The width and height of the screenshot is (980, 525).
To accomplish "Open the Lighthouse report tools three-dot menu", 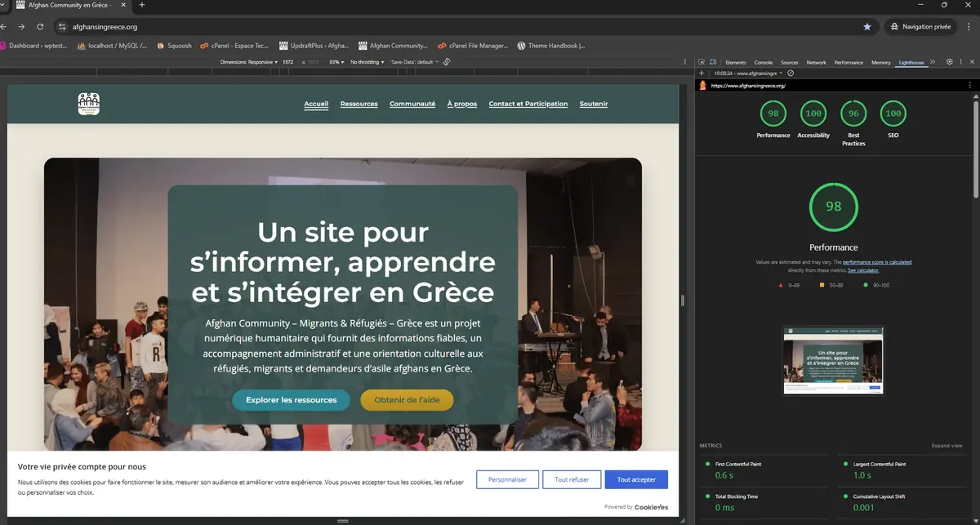I will pyautogui.click(x=972, y=85).
